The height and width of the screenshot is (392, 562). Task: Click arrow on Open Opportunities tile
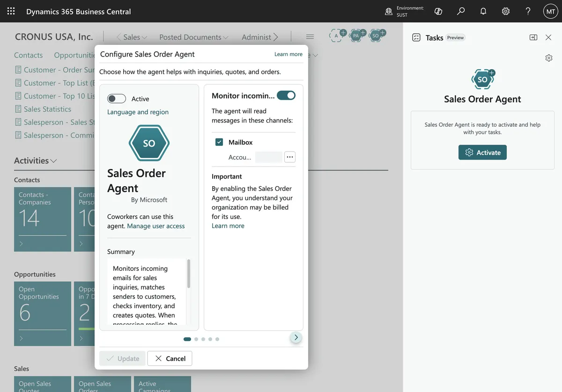click(21, 338)
